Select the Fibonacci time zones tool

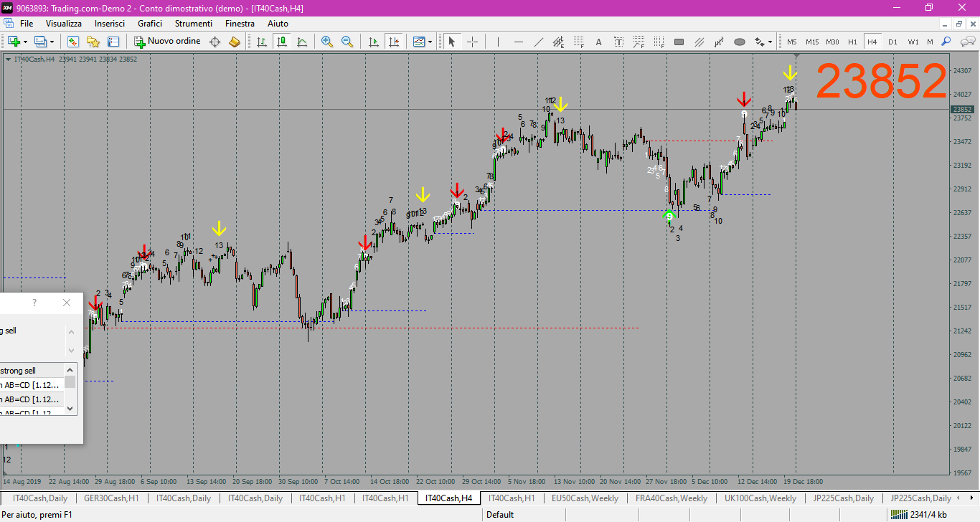pos(659,42)
